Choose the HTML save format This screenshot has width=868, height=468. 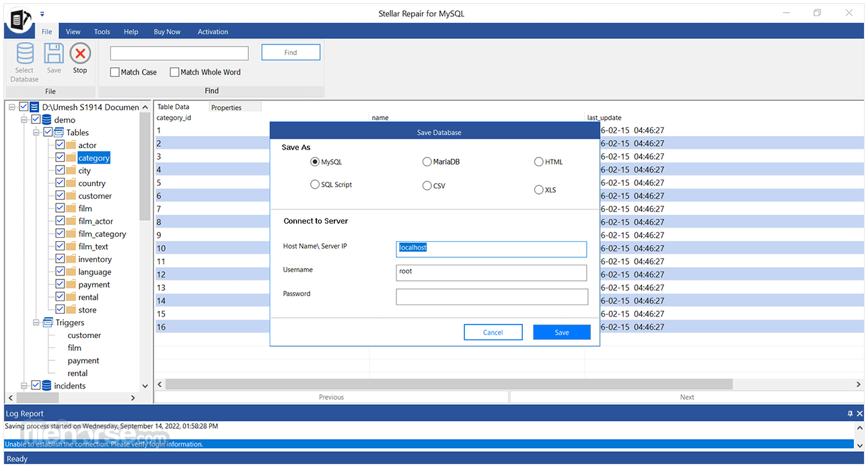(x=539, y=162)
